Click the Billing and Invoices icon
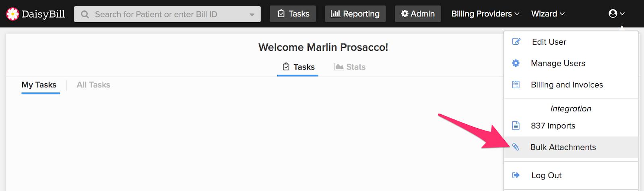The width and height of the screenshot is (644, 191). 516,84
